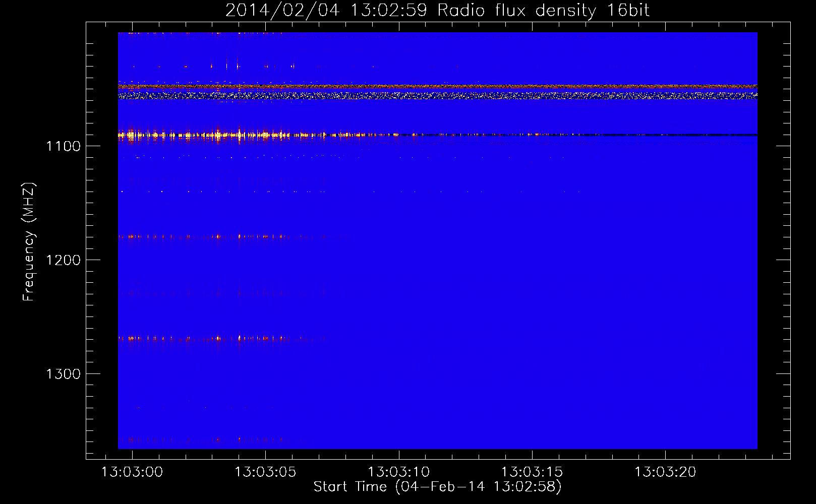Viewport: 816px width, 504px height.
Task: Click the "Frequency (MHZ)" y-axis label
Action: [x=29, y=242]
